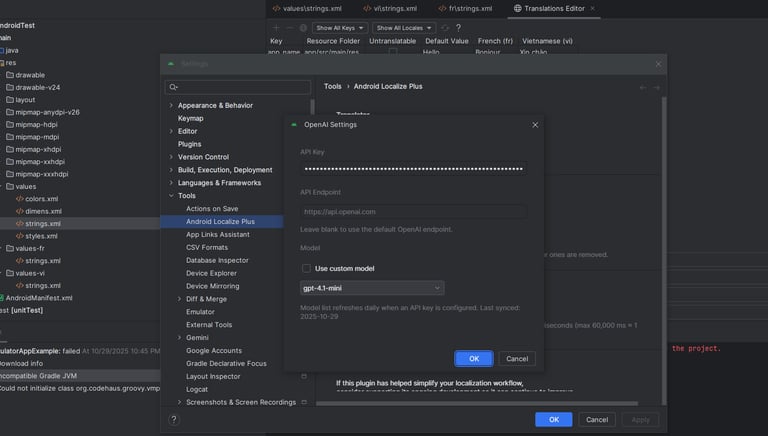Click Settings content vertical scrollbar
Screen dimensions: 768x436
coord(664,250)
